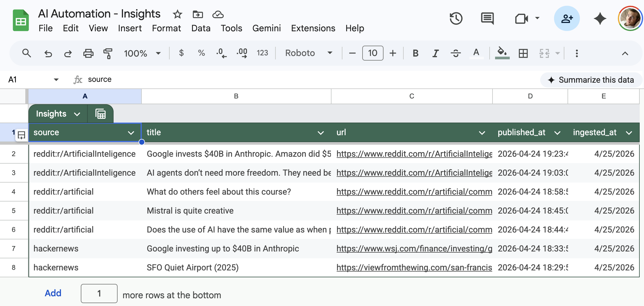The height and width of the screenshot is (306, 644).
Task: Redo the last action
Action: (x=68, y=53)
